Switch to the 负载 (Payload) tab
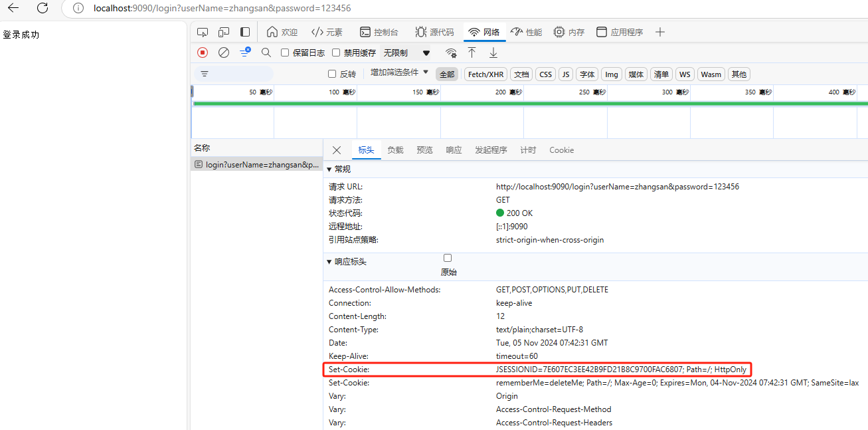The image size is (868, 430). pos(395,150)
